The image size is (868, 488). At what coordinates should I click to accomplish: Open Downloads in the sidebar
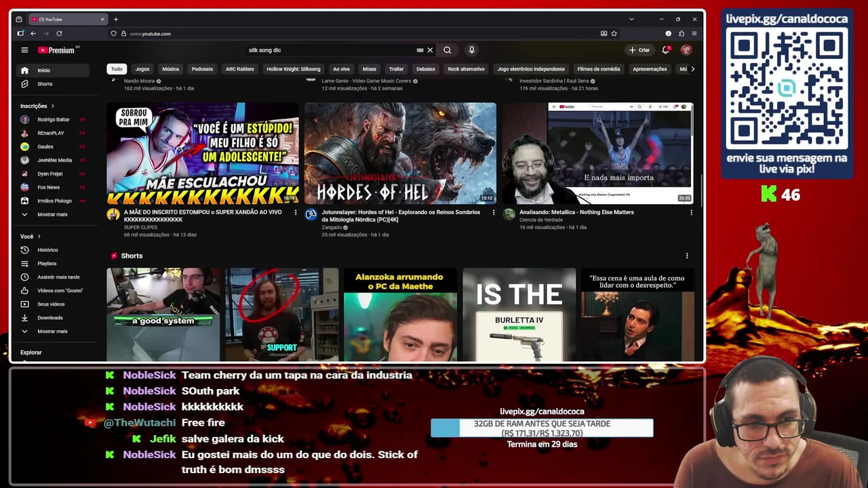[x=53, y=318]
